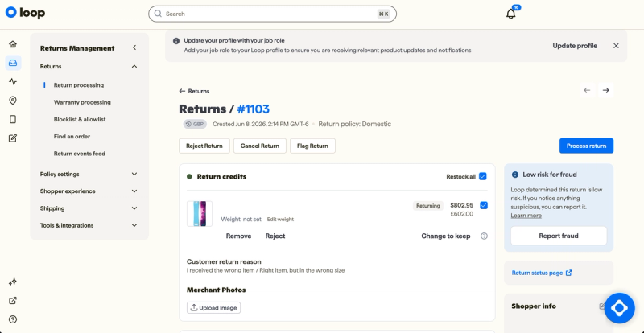Viewport: 644px width, 333px height.
Task: Open the help question mark icon
Action: (13, 319)
